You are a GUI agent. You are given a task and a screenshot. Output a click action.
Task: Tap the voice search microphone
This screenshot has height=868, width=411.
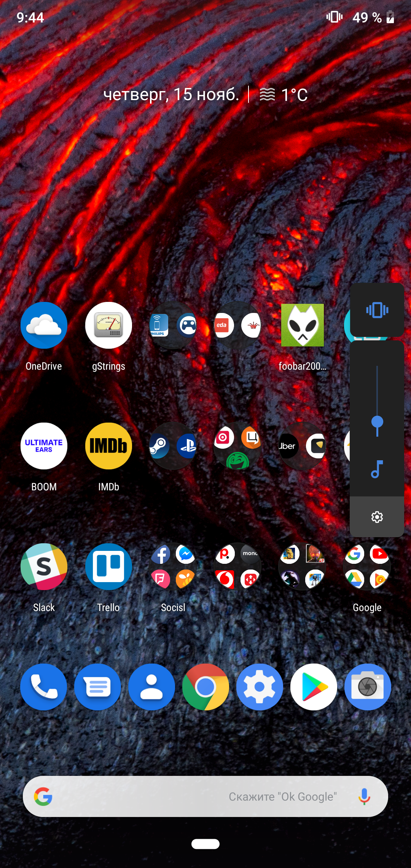pyautogui.click(x=364, y=796)
